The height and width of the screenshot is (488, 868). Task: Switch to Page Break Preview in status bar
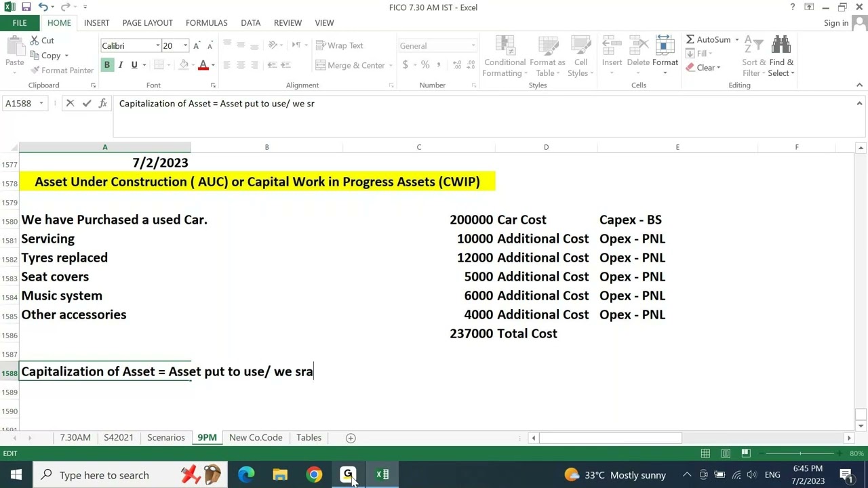click(x=745, y=453)
